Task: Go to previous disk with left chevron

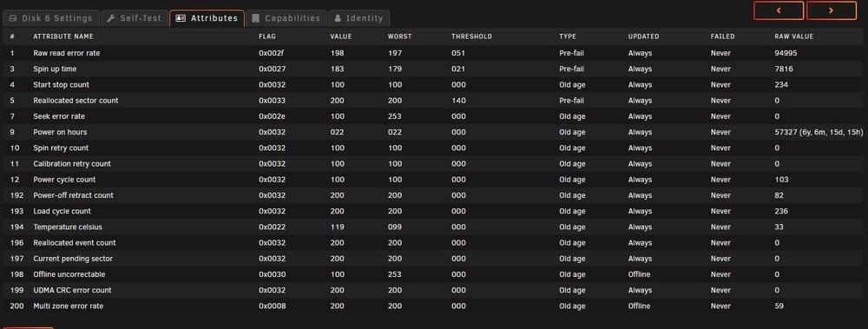Action: tap(779, 10)
